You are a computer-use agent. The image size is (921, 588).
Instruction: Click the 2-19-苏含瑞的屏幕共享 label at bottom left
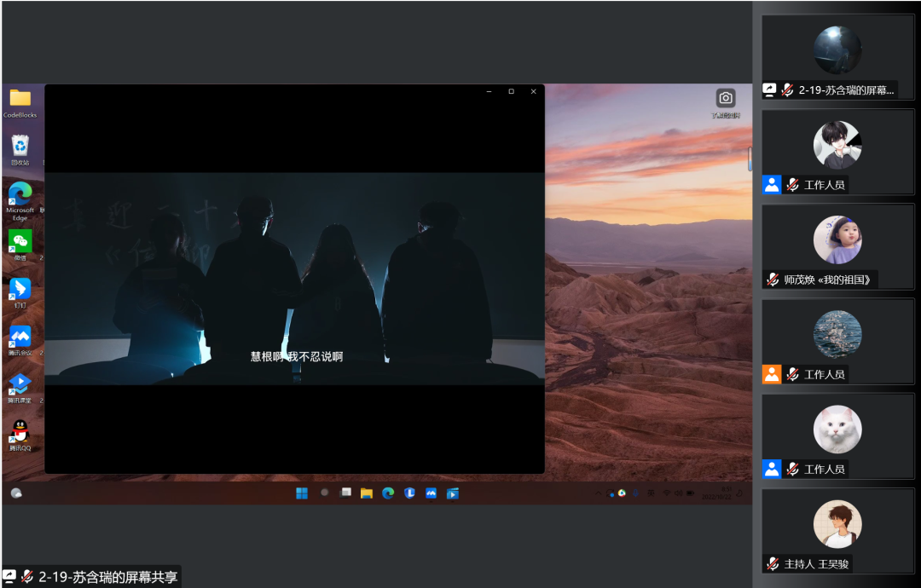[107, 577]
